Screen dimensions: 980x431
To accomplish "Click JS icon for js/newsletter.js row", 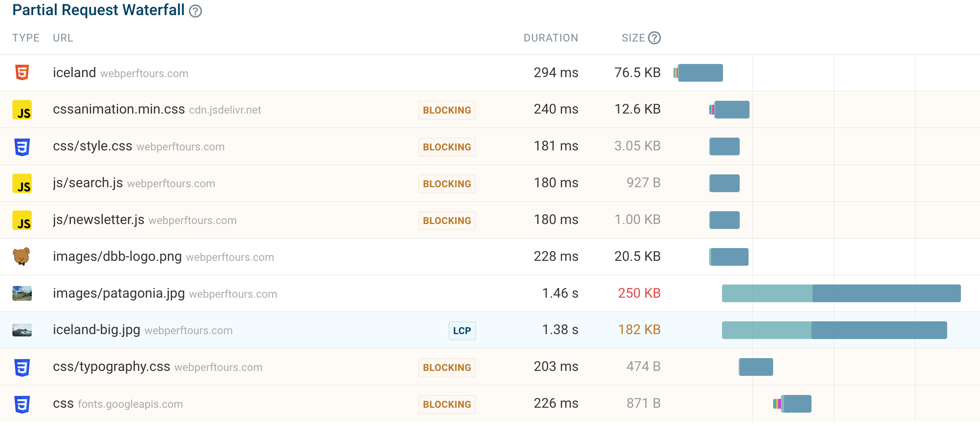I will tap(22, 220).
